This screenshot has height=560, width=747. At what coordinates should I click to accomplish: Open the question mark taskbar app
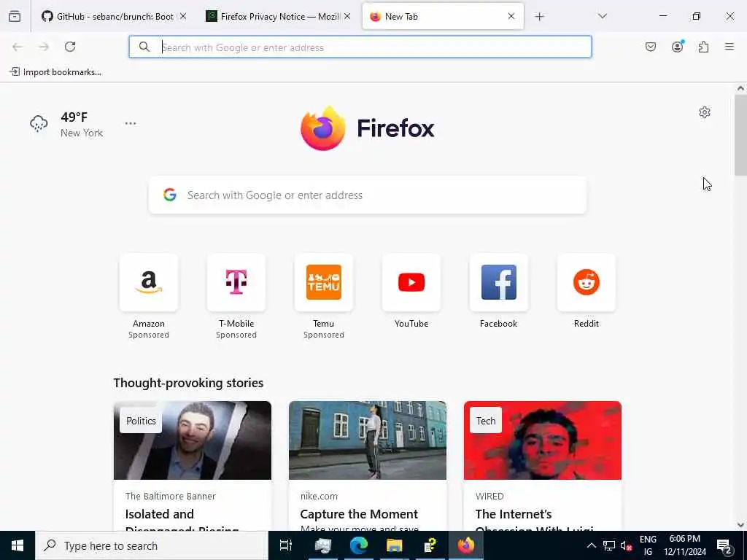click(x=430, y=545)
